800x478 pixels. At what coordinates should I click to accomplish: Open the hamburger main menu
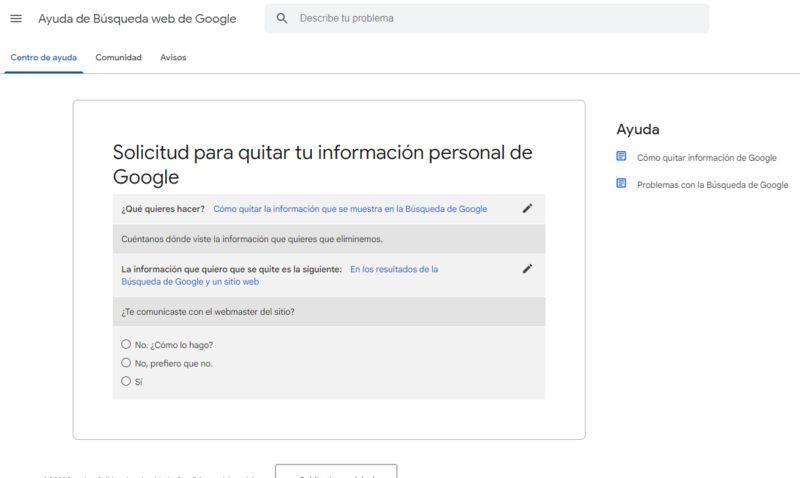click(x=16, y=18)
